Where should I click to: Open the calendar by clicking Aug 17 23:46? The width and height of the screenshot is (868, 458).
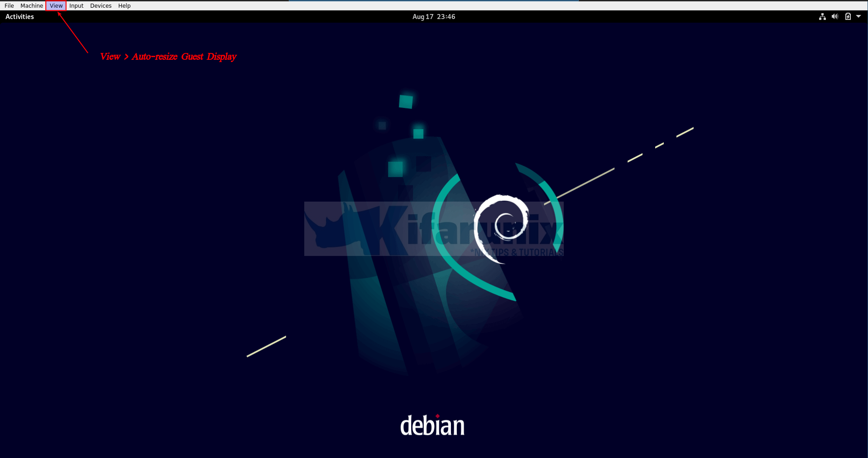[x=433, y=16]
